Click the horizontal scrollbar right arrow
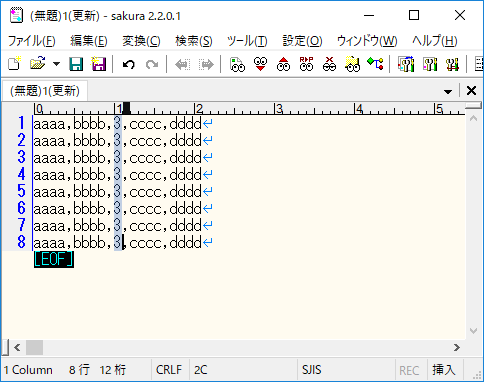 457,347
